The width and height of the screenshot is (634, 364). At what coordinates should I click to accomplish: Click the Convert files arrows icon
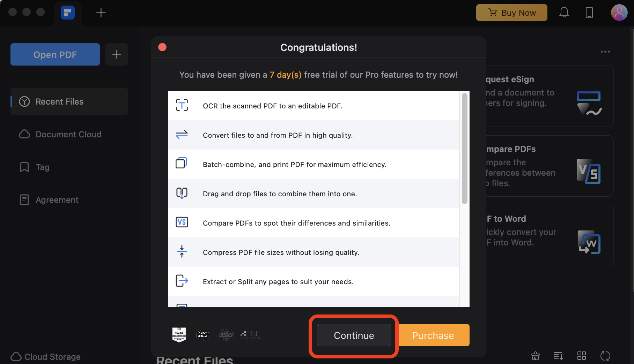(182, 135)
